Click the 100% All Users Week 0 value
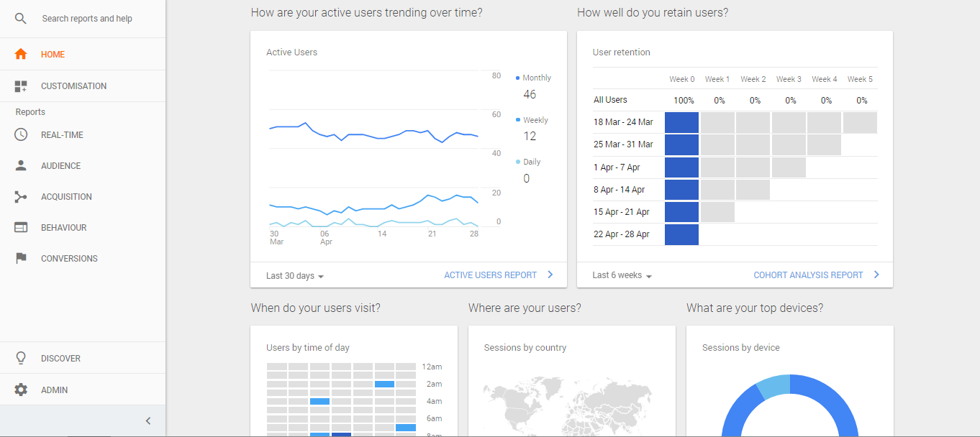 point(684,101)
